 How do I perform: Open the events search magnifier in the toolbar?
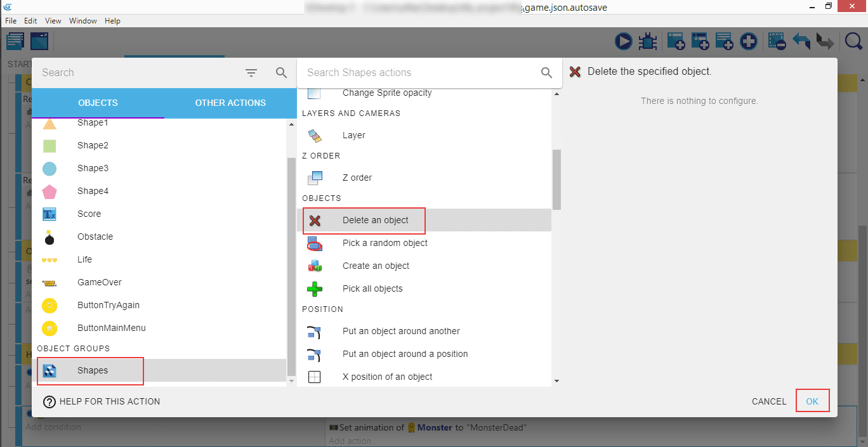coord(853,42)
